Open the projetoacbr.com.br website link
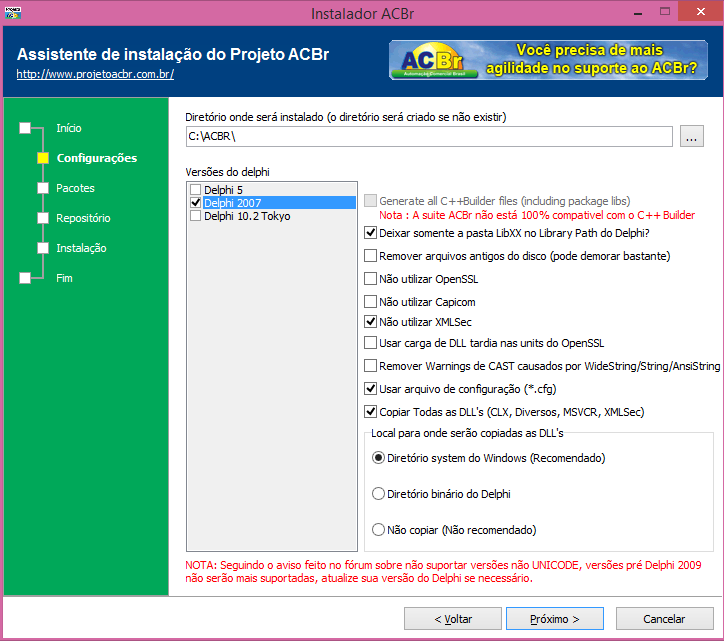Image resolution: width=724 pixels, height=641 pixels. pyautogui.click(x=95, y=74)
